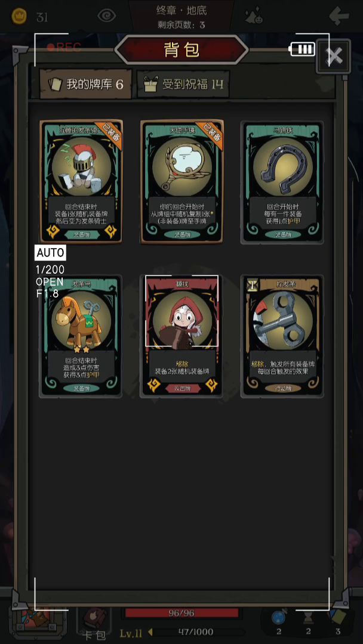
Task: Click the red health bar 96/96
Action: point(181,613)
